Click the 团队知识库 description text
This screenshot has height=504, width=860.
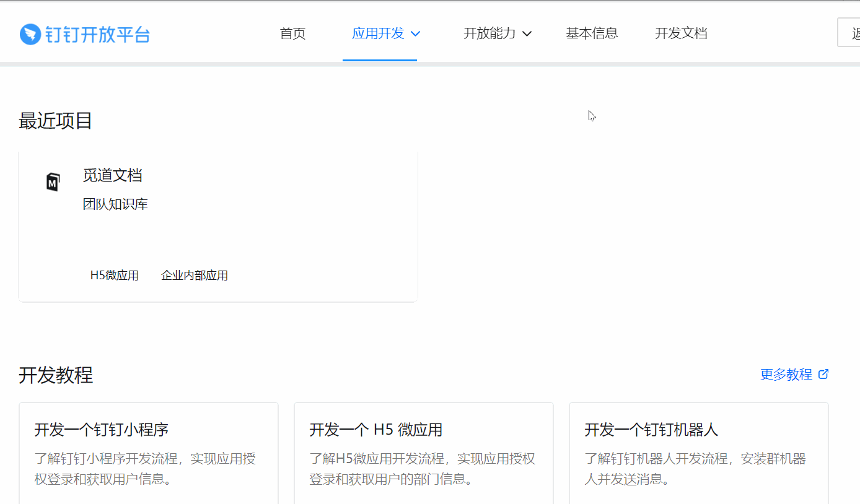coord(115,204)
